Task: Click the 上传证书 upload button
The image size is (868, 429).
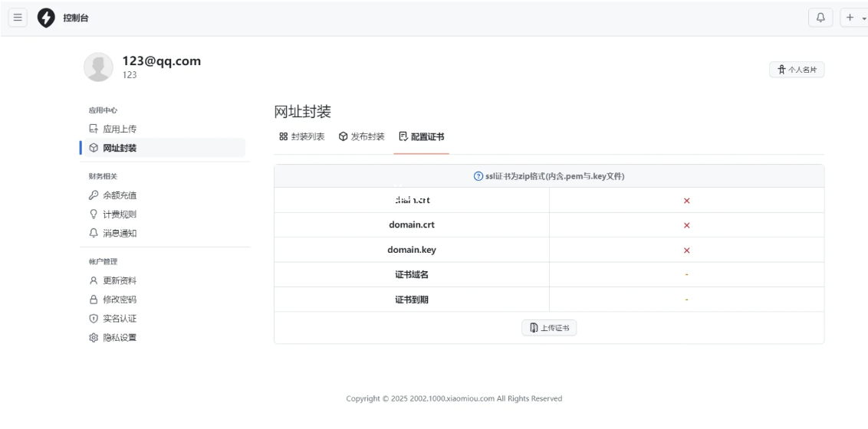Action: pyautogui.click(x=549, y=328)
